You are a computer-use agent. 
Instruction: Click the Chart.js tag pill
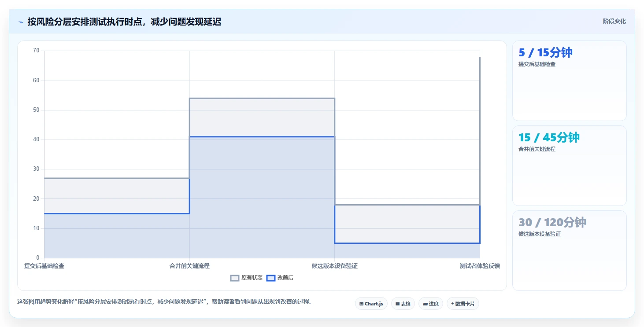pyautogui.click(x=371, y=304)
